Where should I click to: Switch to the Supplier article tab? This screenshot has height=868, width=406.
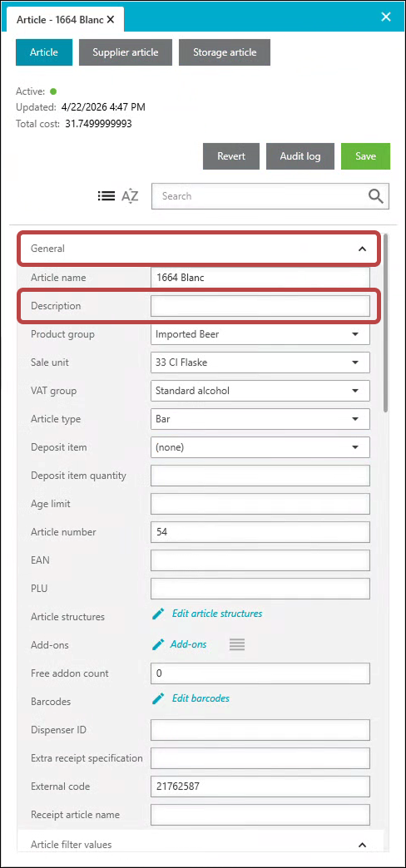pos(126,52)
